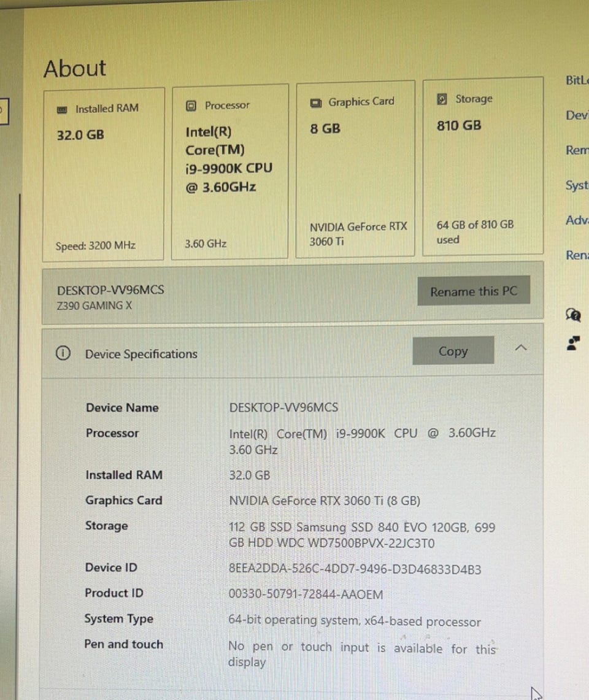Click the Storage drive icon
Screen dimensions: 589x700
[442, 99]
